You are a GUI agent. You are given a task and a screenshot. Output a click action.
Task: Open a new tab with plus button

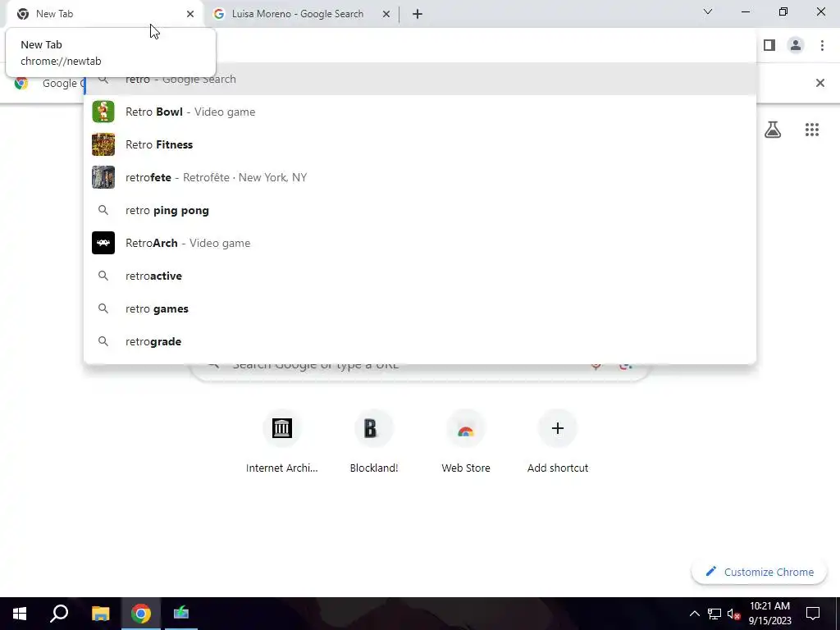point(418,14)
